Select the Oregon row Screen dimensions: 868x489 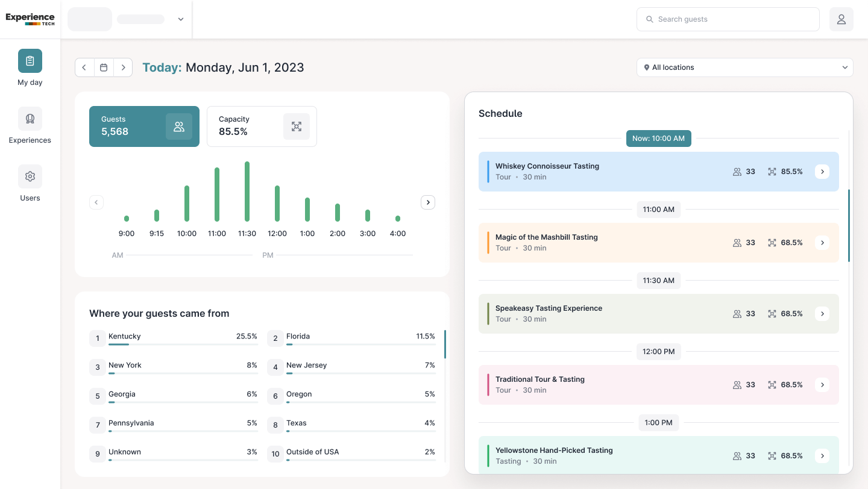click(351, 396)
